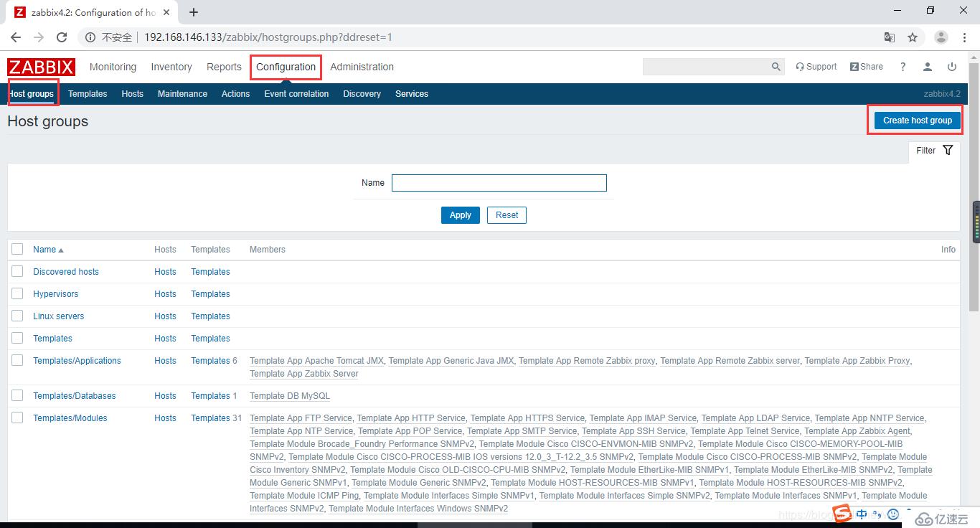Click the search magnifier icon
This screenshot has width=980, height=528.
tap(776, 67)
